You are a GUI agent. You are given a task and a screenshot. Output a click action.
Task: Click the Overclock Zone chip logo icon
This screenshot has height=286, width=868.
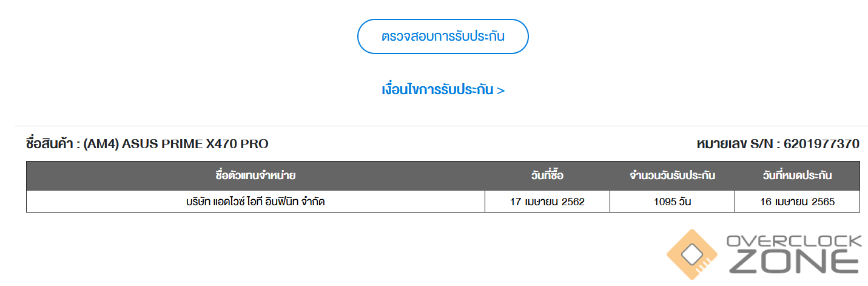coord(693,254)
